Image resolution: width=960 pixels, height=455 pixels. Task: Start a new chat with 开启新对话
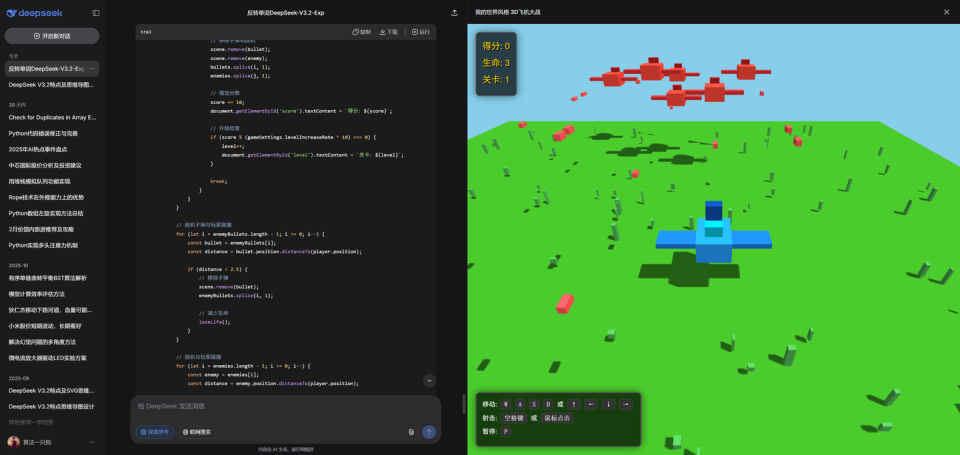click(52, 36)
